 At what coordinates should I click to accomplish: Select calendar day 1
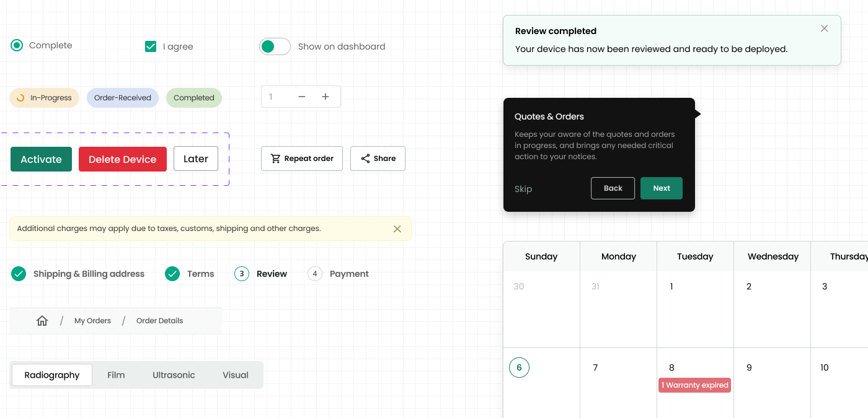[671, 287]
